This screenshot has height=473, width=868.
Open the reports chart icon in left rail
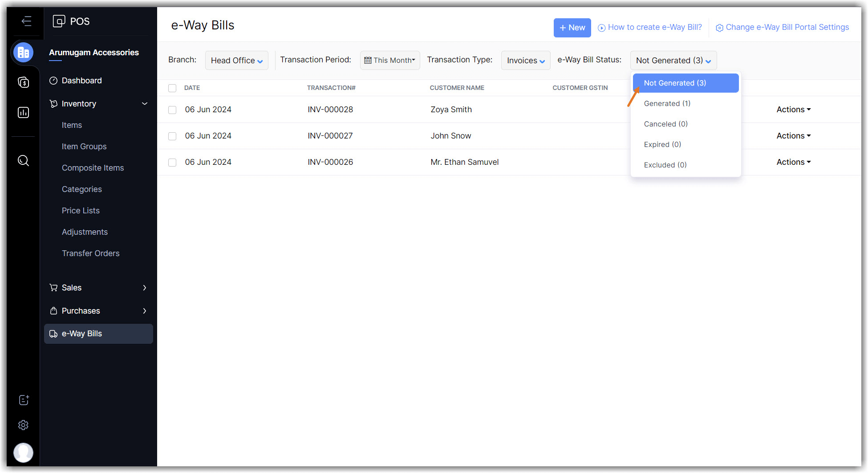23,112
